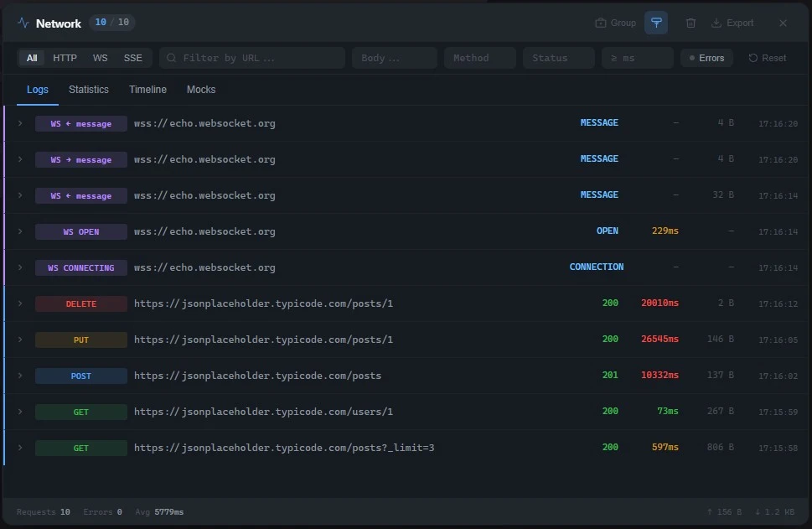812x529 pixels.
Task: Click the trash icon to clear logs
Action: [x=690, y=23]
